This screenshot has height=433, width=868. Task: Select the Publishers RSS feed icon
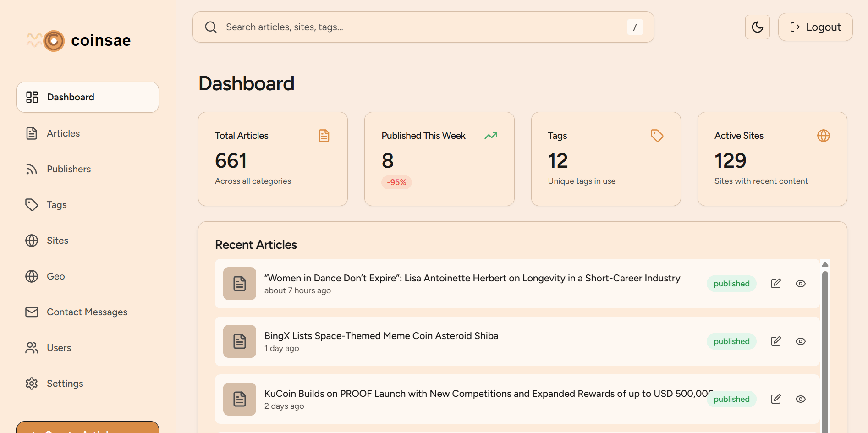31,169
